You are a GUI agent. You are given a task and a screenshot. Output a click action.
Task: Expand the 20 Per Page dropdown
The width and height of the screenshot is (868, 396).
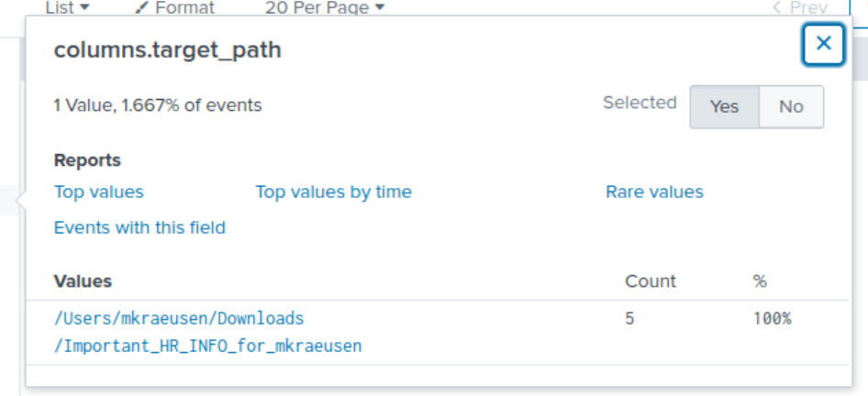click(x=325, y=7)
